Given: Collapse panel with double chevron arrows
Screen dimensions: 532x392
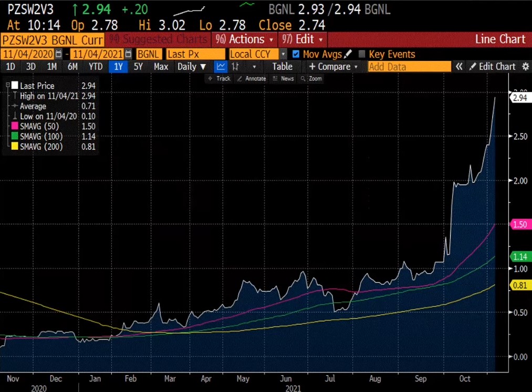Looking at the screenshot, I should pyautogui.click(x=459, y=67).
